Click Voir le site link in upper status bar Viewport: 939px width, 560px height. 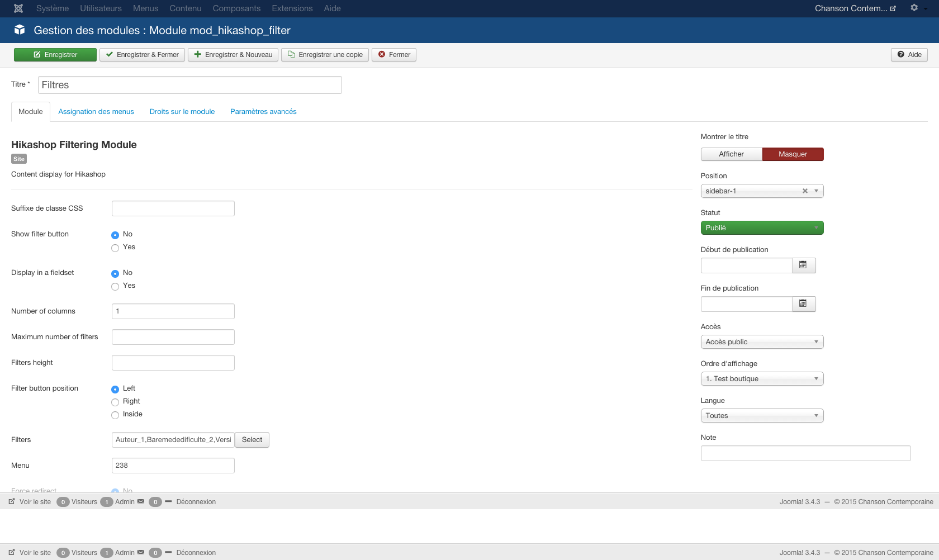35,502
